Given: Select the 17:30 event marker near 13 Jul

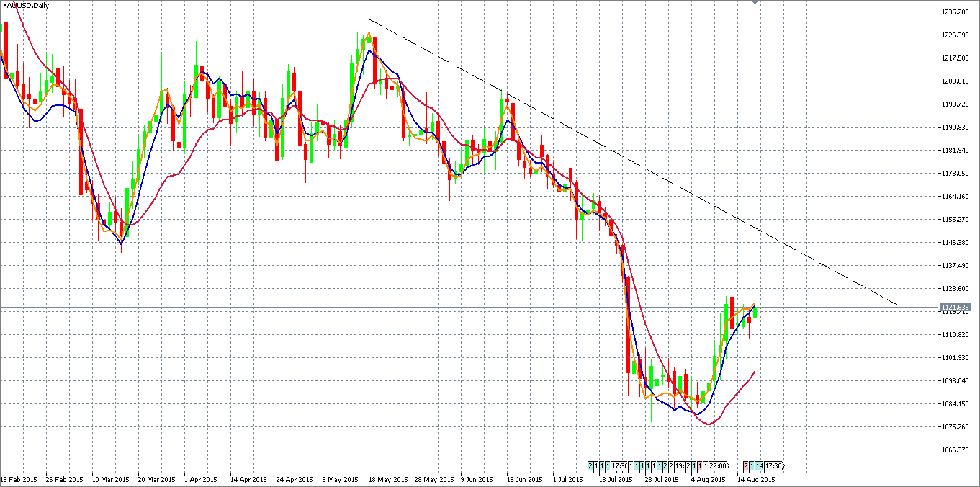Looking at the screenshot, I should pyautogui.click(x=619, y=465).
